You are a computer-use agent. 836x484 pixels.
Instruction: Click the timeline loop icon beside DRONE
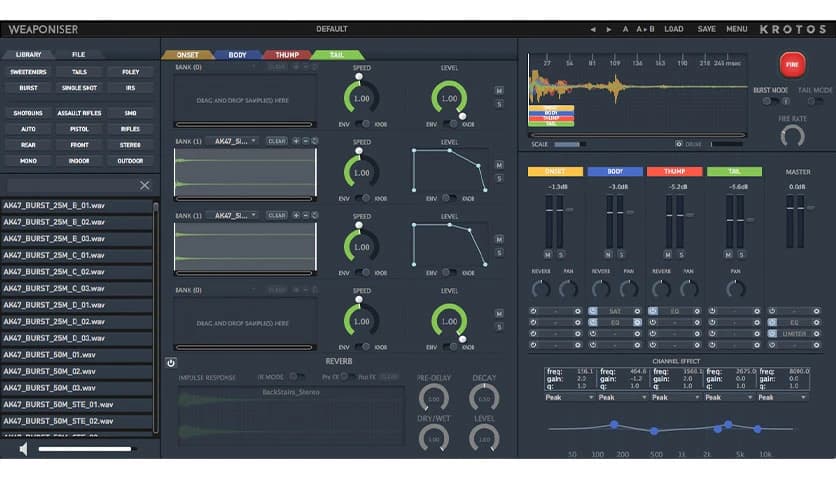coord(679,144)
